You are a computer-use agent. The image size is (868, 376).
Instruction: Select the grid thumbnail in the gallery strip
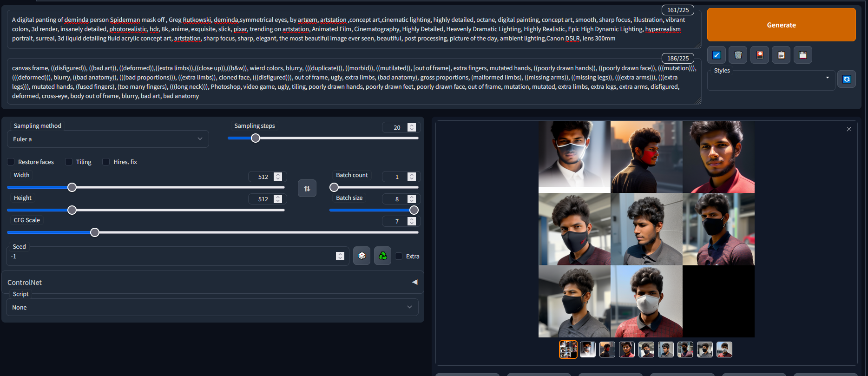pyautogui.click(x=568, y=350)
